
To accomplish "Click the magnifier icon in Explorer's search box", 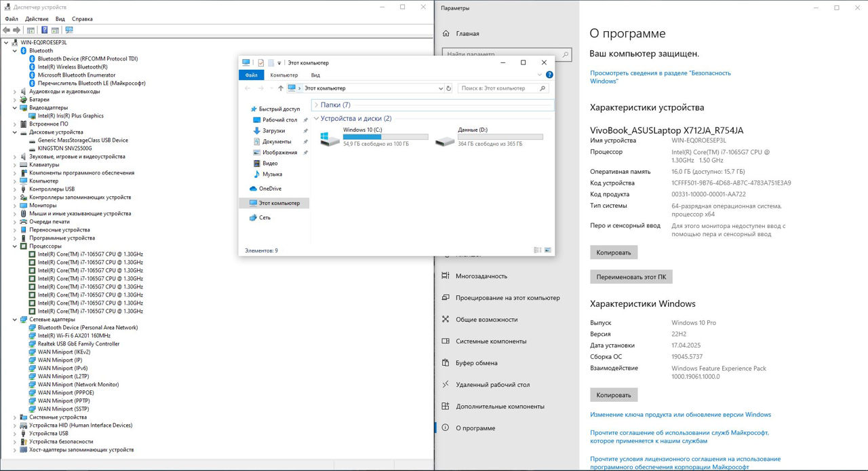I will (x=542, y=88).
